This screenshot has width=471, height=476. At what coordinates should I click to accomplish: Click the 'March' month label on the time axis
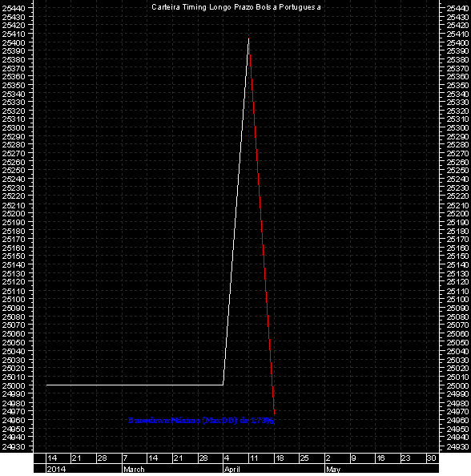point(134,469)
